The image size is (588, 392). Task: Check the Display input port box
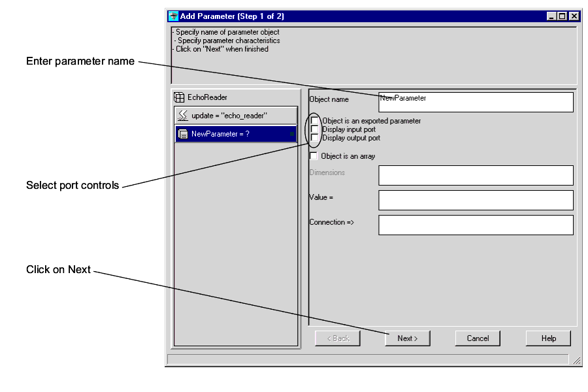316,129
